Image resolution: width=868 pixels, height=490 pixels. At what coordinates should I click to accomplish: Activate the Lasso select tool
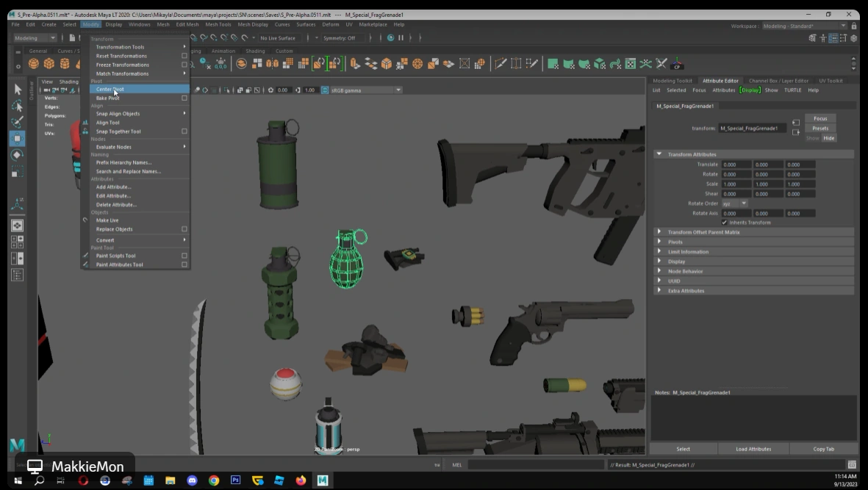18,106
